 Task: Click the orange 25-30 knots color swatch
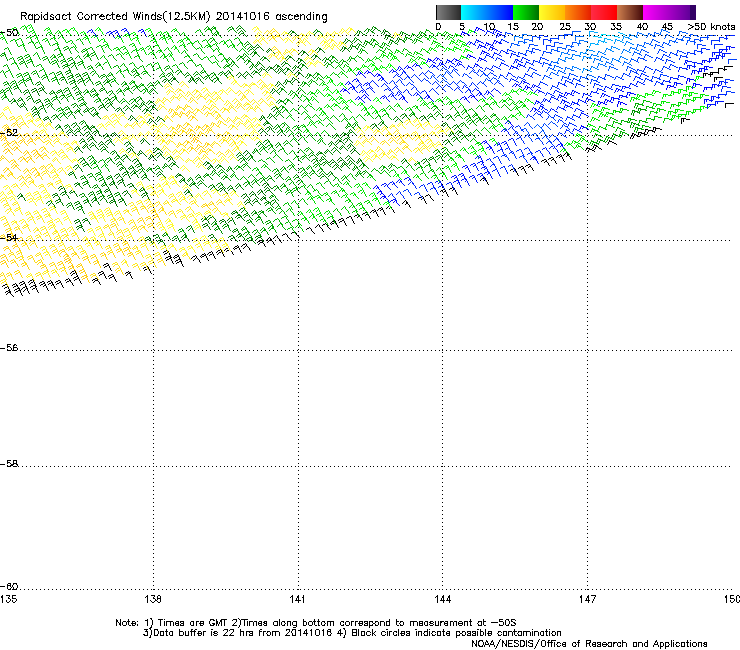click(578, 12)
